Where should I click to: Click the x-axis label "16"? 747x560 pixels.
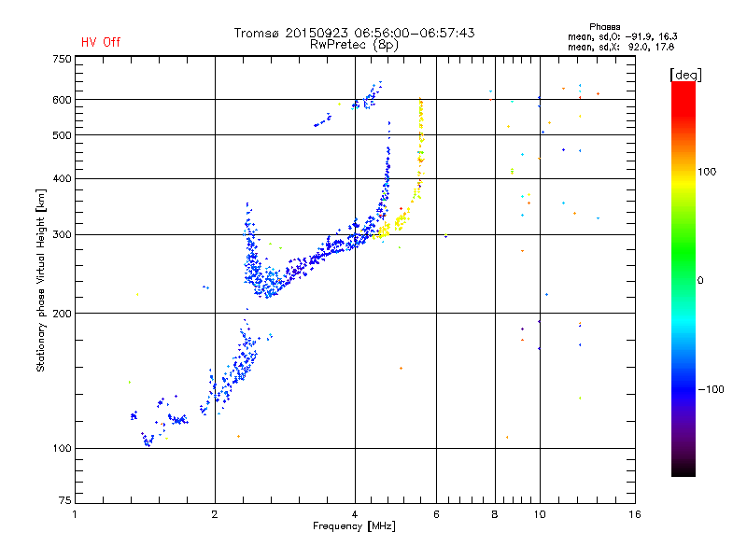(x=635, y=514)
